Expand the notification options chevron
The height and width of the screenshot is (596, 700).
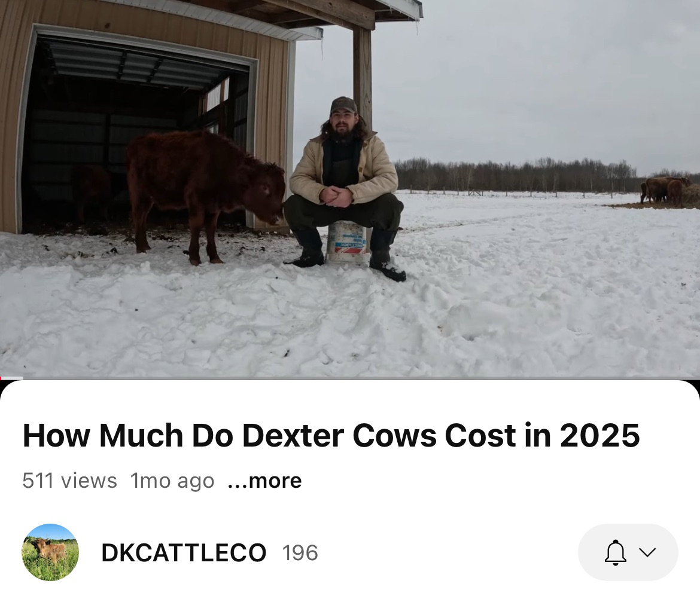[647, 552]
